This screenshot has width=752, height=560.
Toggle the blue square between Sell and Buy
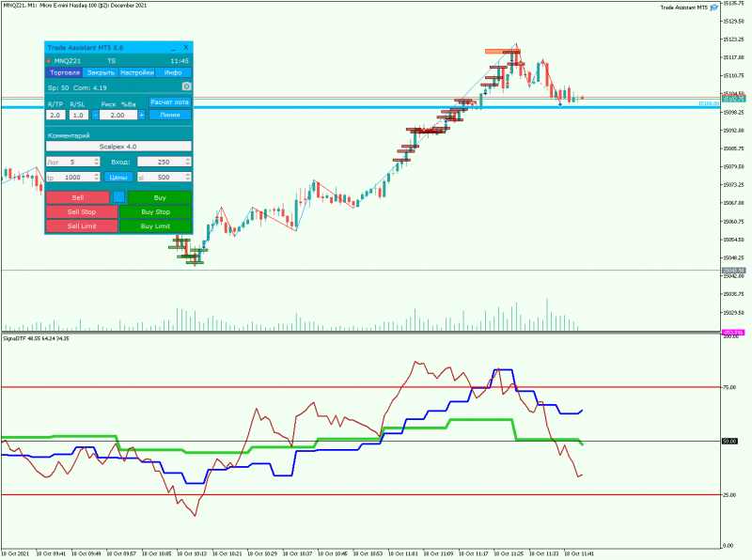pyautogui.click(x=118, y=197)
